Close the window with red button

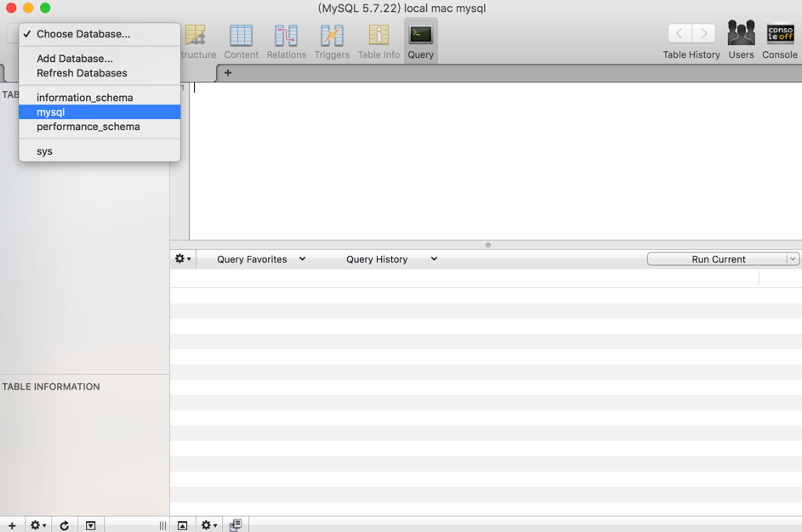[x=11, y=8]
